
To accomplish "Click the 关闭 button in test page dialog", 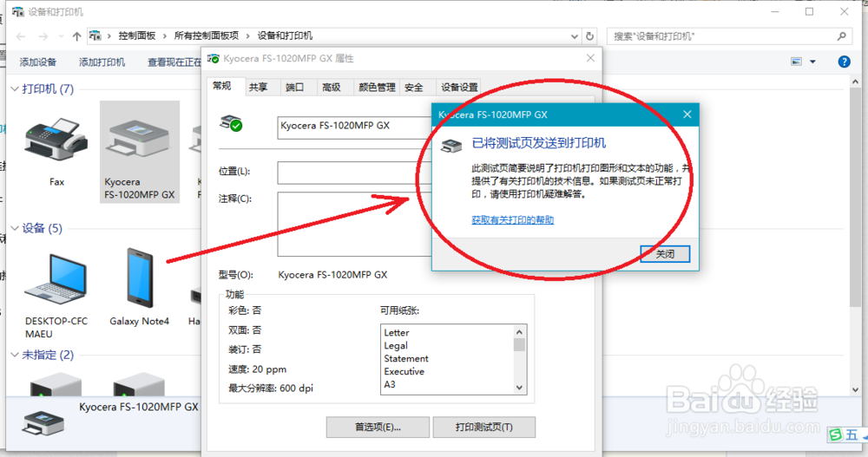I will pyautogui.click(x=665, y=254).
